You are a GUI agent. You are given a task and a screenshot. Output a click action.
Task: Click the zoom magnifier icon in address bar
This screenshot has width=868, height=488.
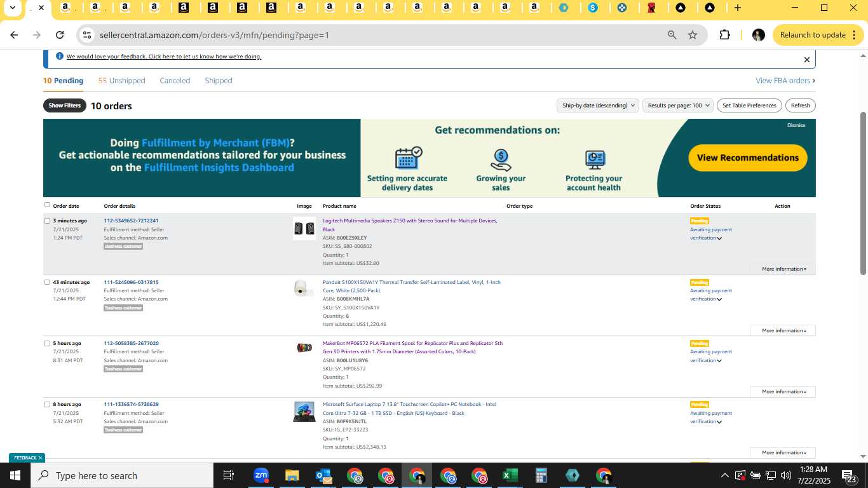[672, 35]
